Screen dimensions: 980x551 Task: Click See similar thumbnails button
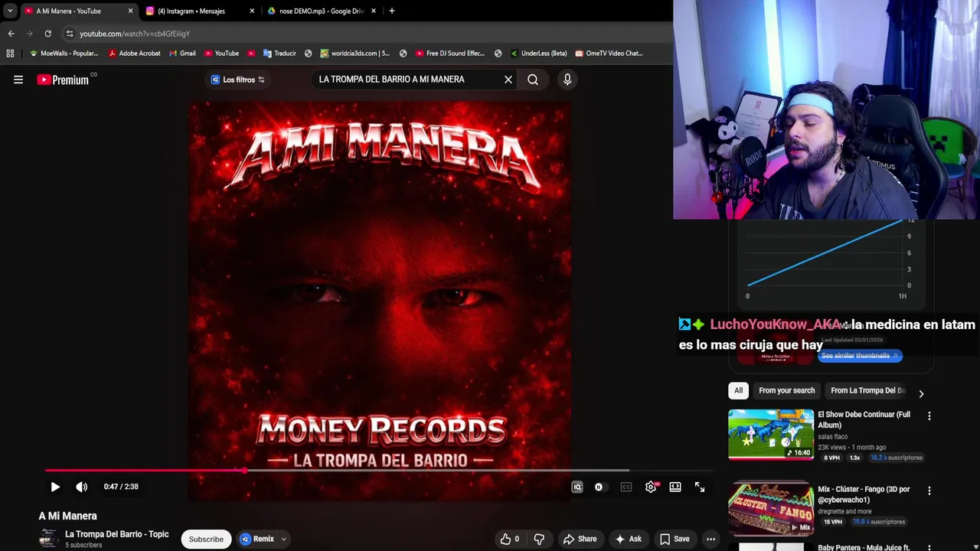coord(860,355)
